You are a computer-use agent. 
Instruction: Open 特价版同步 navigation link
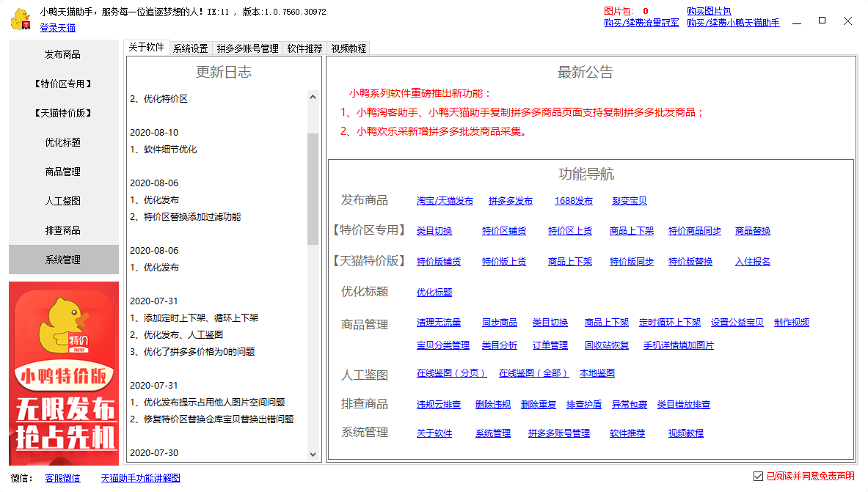pyautogui.click(x=632, y=262)
